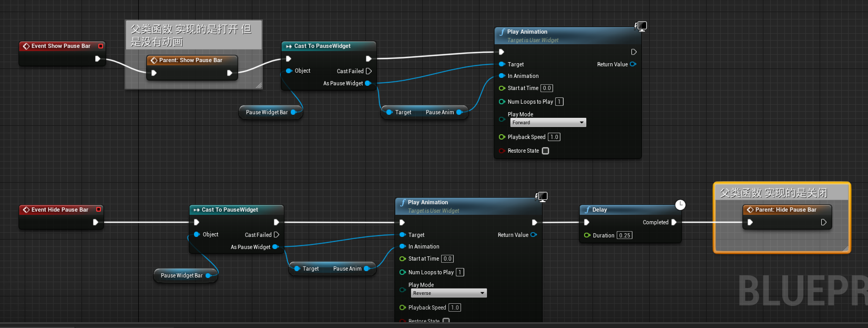Select the top Play Animation node header

(x=567, y=35)
